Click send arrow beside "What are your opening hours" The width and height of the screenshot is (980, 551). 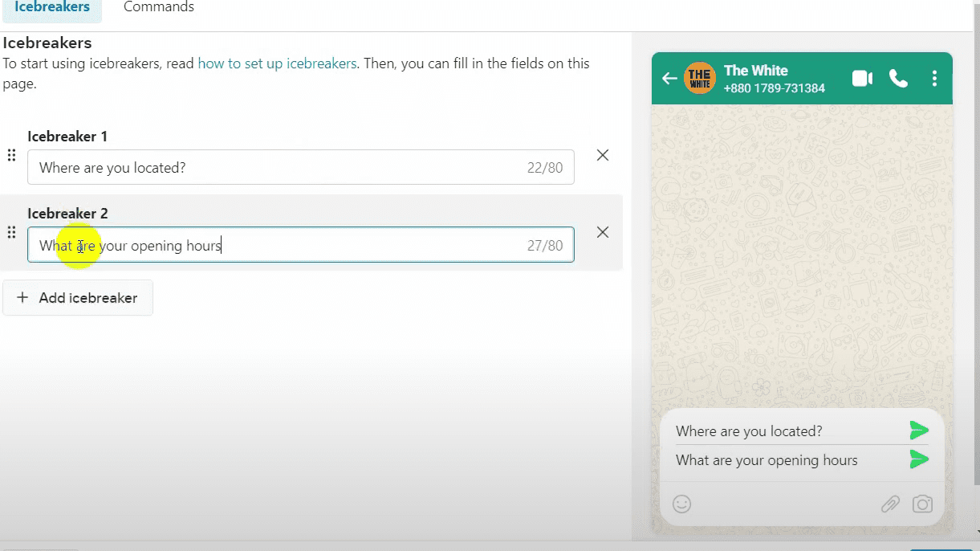tap(919, 460)
